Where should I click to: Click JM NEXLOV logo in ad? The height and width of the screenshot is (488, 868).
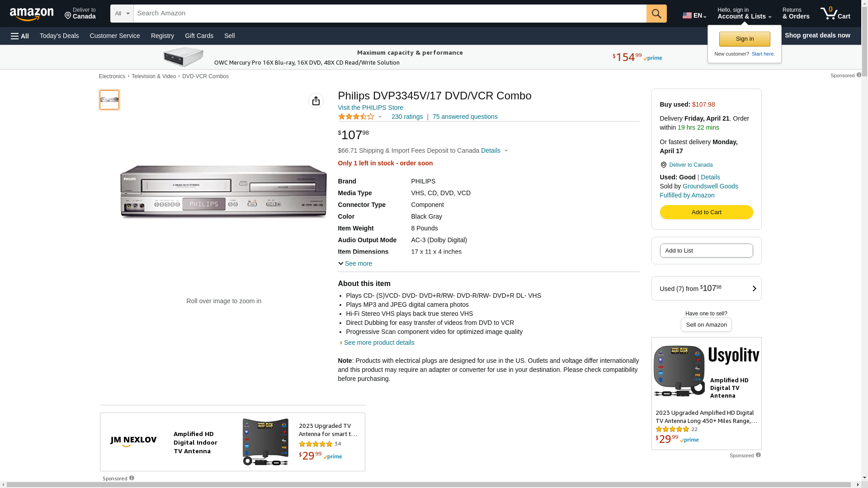[x=133, y=441]
